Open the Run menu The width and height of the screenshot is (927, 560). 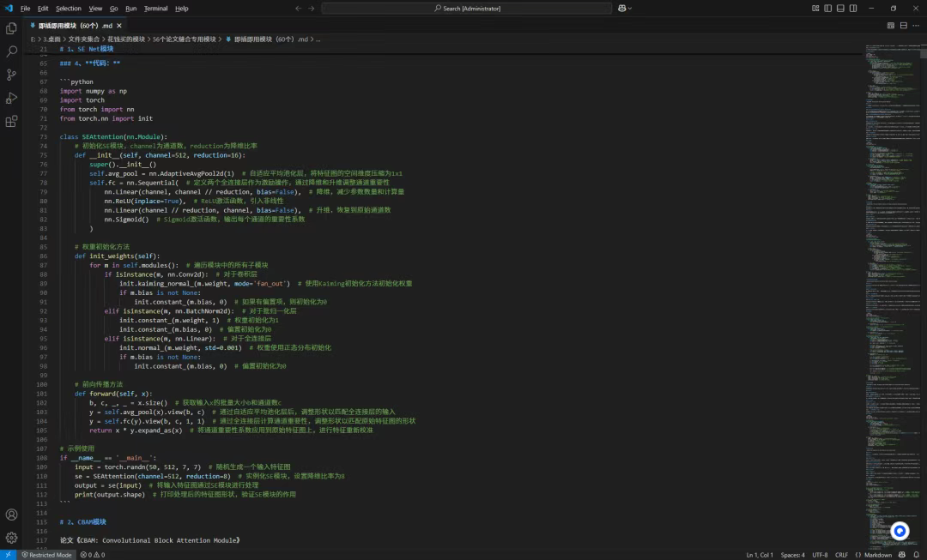pyautogui.click(x=130, y=9)
